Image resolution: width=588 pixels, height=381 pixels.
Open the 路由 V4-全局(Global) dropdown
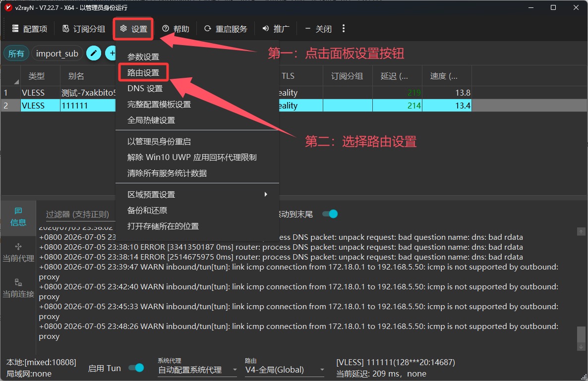(285, 370)
